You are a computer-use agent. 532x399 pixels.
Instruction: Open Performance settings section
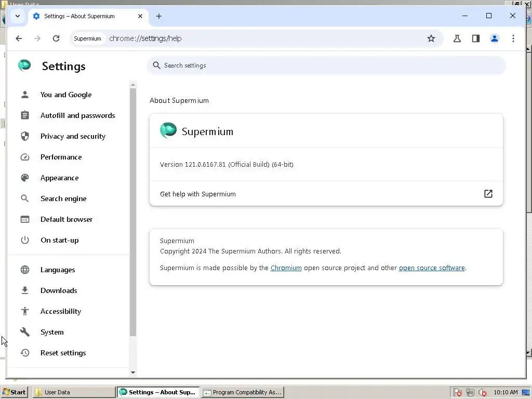pyautogui.click(x=61, y=157)
